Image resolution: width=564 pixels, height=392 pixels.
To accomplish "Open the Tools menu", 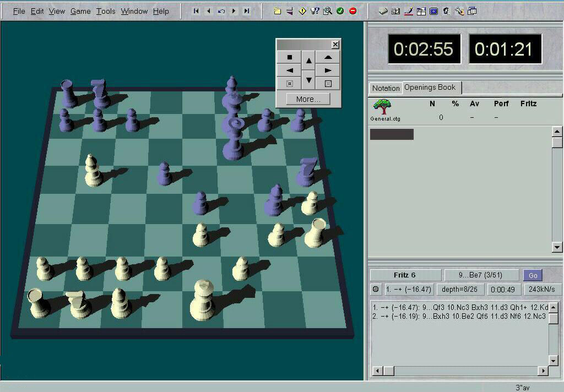I will coord(106,11).
